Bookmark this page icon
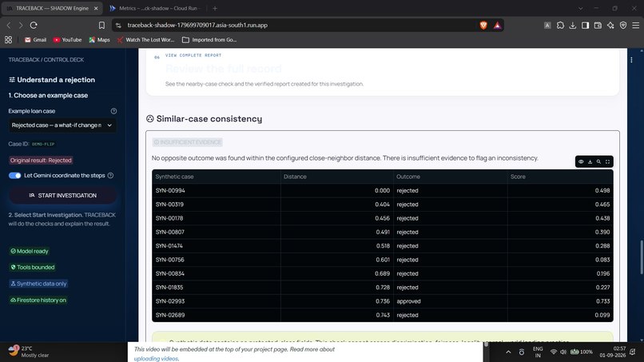Screen dimensions: 644x362 point(101,25)
